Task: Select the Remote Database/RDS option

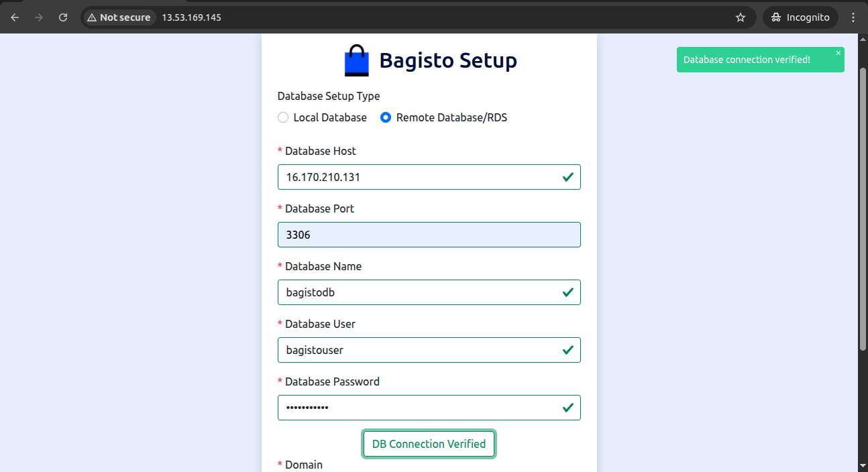Action: click(386, 118)
